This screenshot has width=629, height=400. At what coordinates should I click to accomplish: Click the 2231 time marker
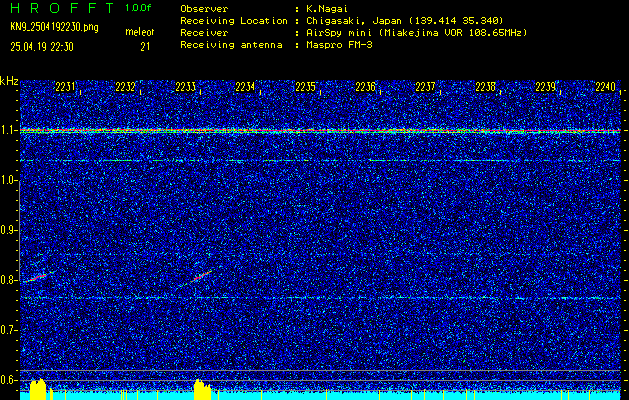tap(65, 87)
